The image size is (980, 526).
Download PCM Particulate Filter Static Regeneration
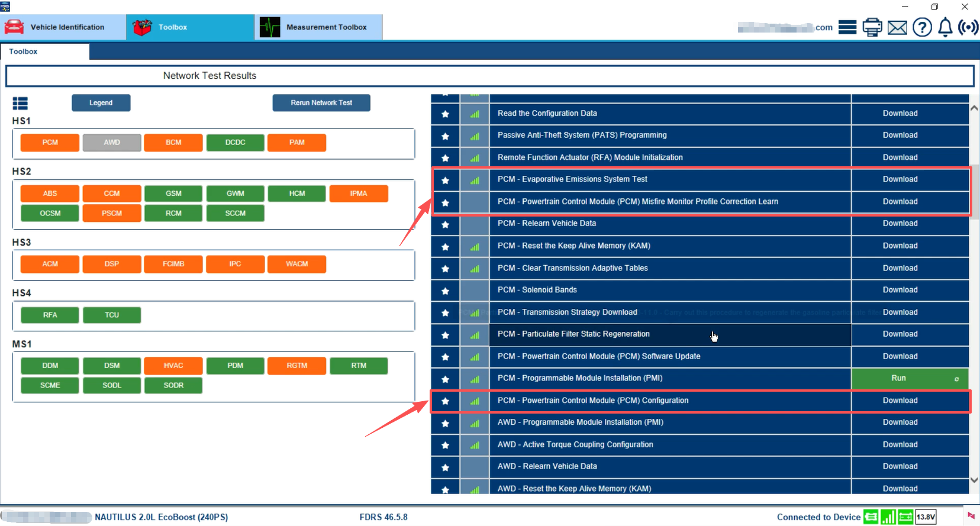coord(900,334)
